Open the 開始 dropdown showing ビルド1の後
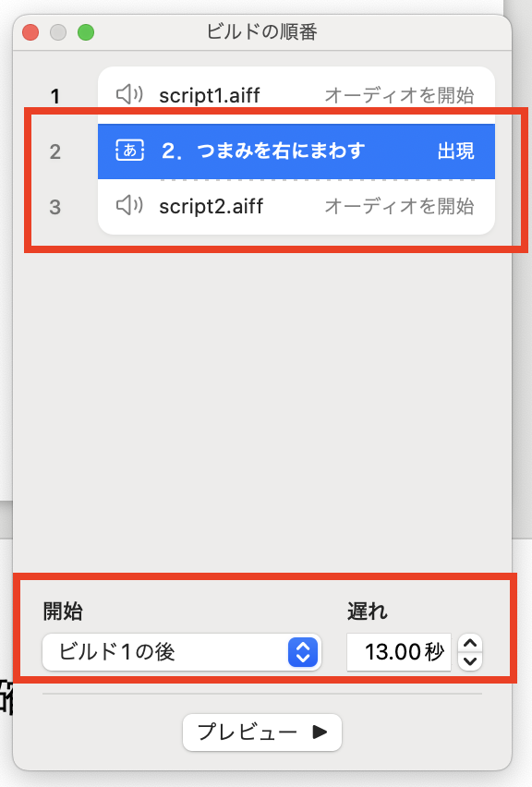The height and width of the screenshot is (787, 532). tap(182, 652)
